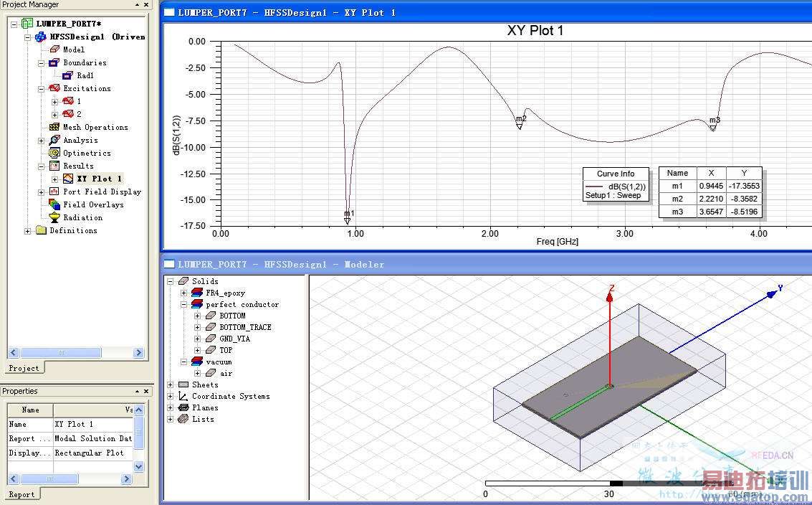Click the Rectangular Plot display type cell
This screenshot has height=505, width=812.
click(90, 453)
